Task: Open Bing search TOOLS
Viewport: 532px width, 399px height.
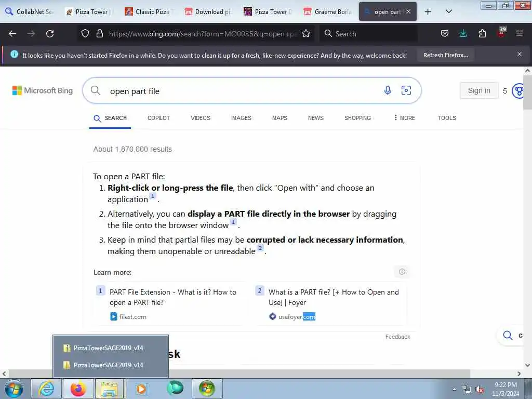Action: point(446,118)
